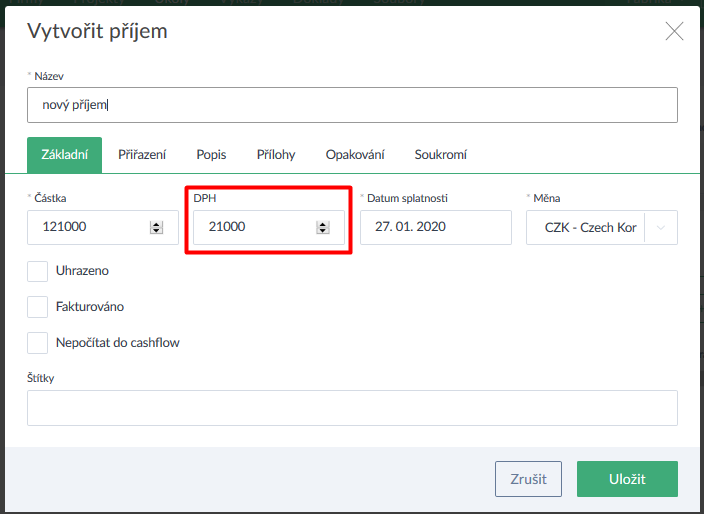This screenshot has height=514, width=704.
Task: Increase the DPH value with up arrow
Action: 322,224
